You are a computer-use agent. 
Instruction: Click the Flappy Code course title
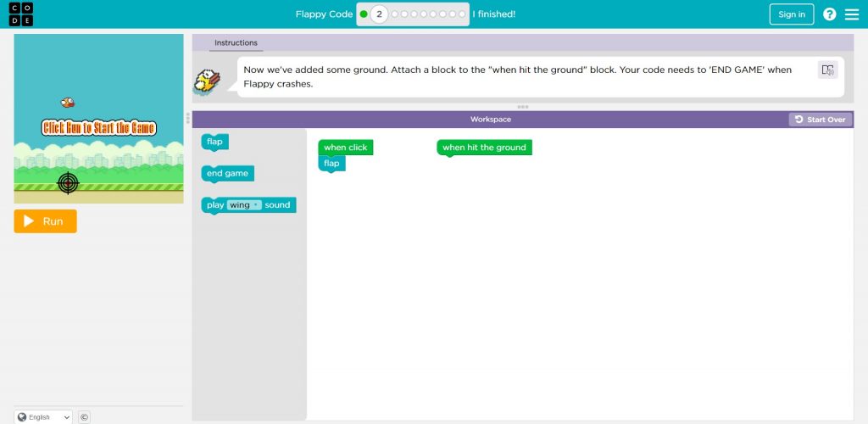(324, 14)
